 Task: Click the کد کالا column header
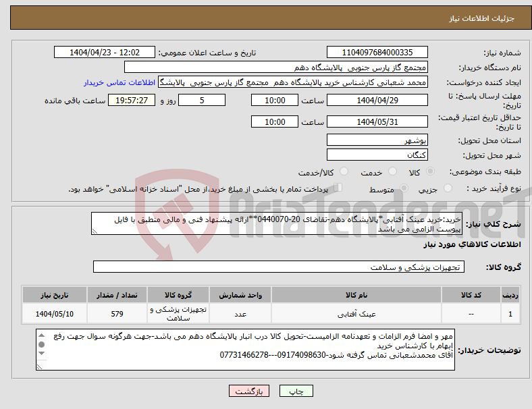click(471, 295)
